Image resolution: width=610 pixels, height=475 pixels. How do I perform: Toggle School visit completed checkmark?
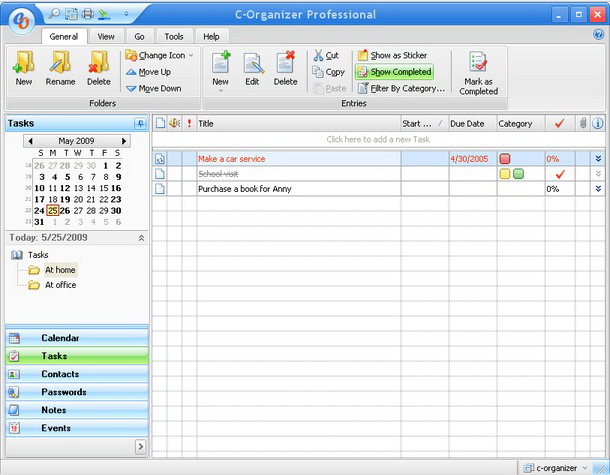(560, 174)
